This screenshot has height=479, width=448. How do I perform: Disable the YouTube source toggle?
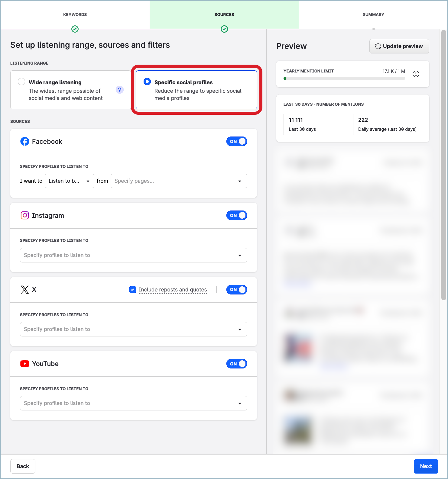point(237,364)
